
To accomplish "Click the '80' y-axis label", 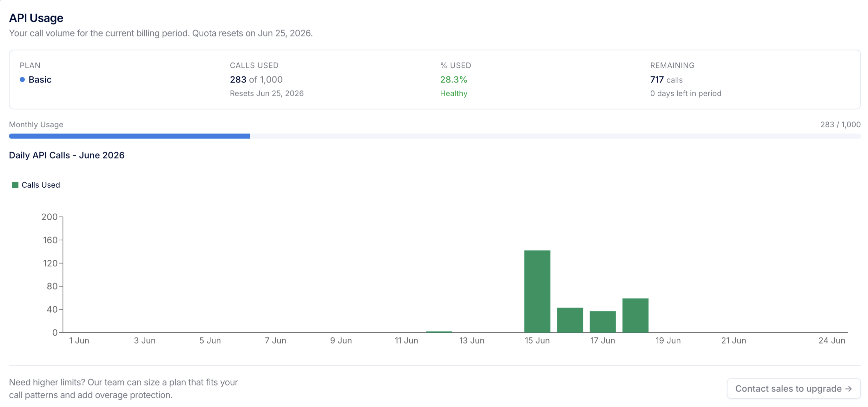I will [x=52, y=286].
